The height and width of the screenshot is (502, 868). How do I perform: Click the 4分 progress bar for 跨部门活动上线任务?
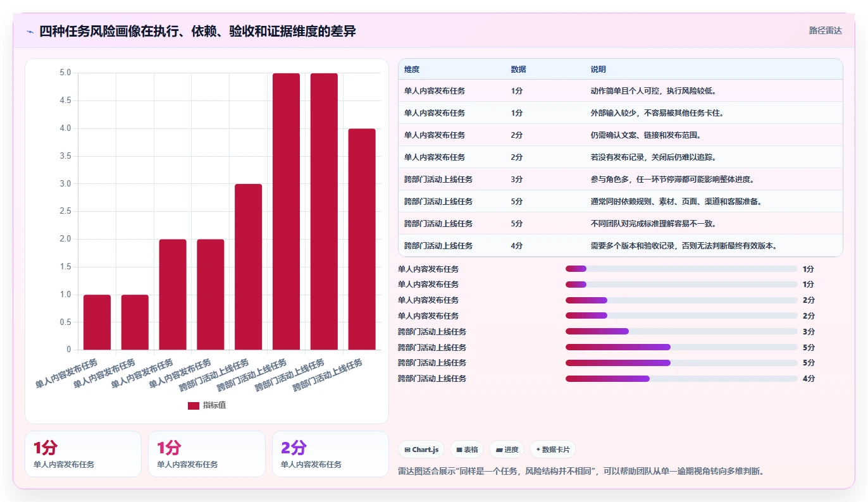coord(681,379)
